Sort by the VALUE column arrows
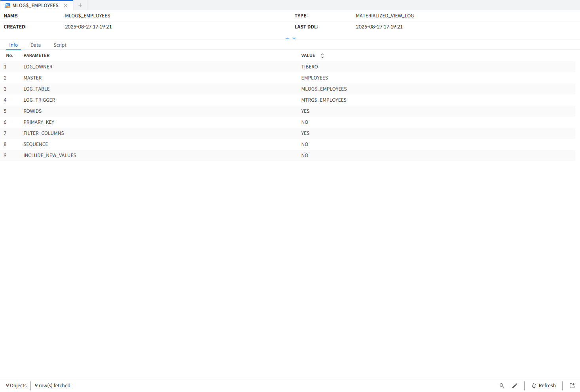 [x=322, y=56]
